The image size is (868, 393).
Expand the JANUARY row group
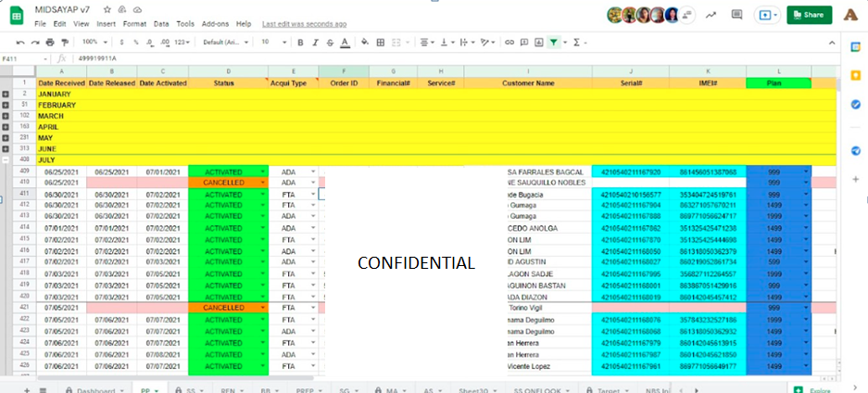[x=6, y=95]
